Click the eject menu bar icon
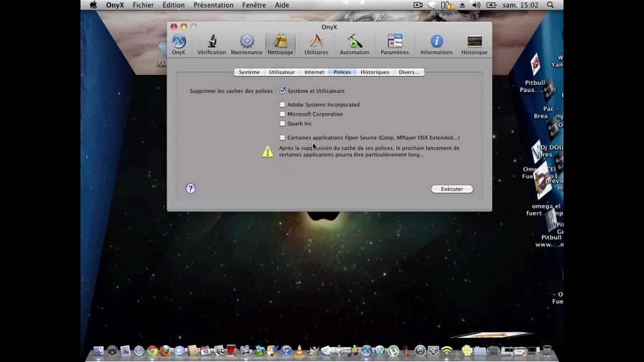Viewport: 644px width, 362px height. [462, 5]
